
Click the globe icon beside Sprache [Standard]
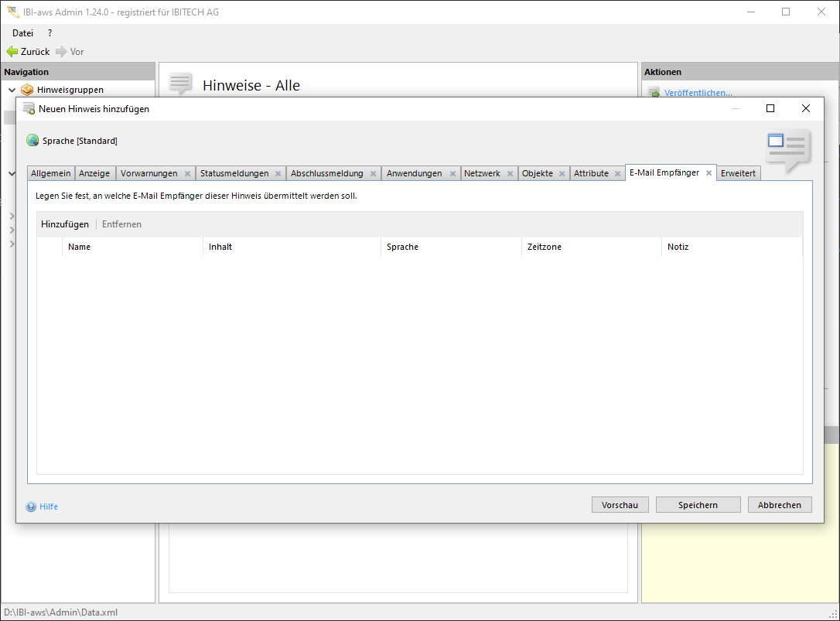32,141
